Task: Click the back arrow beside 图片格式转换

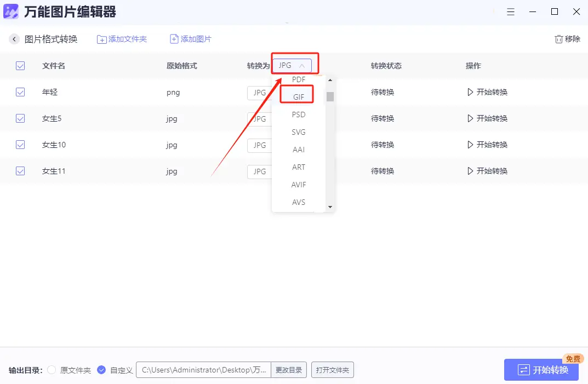Action: coord(14,39)
